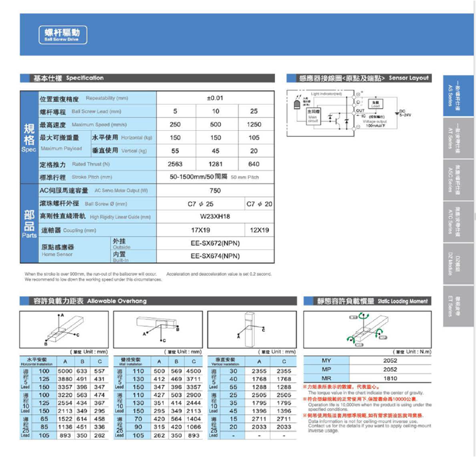
Task: Open the DZ Module side tab
Action: pos(458,264)
